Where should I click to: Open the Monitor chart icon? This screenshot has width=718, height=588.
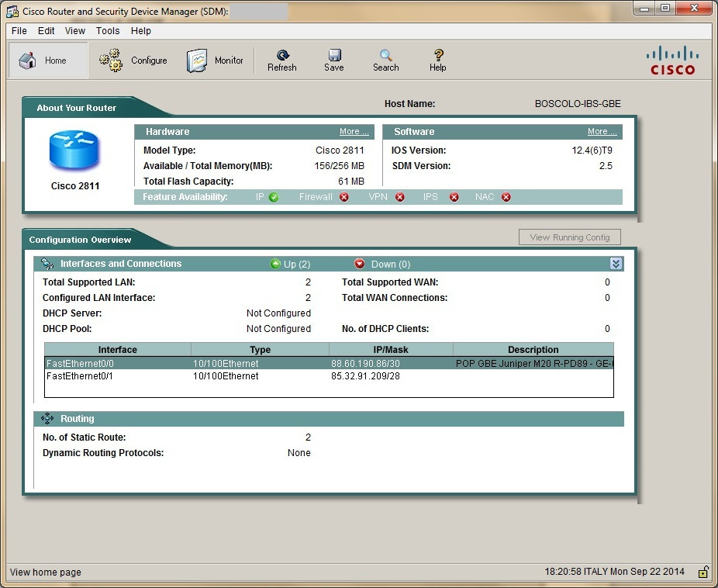(x=198, y=61)
